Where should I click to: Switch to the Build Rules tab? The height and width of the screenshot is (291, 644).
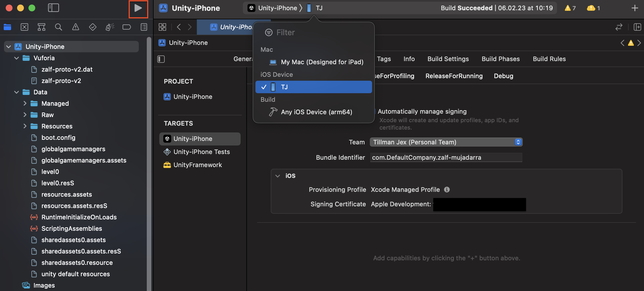(x=549, y=59)
